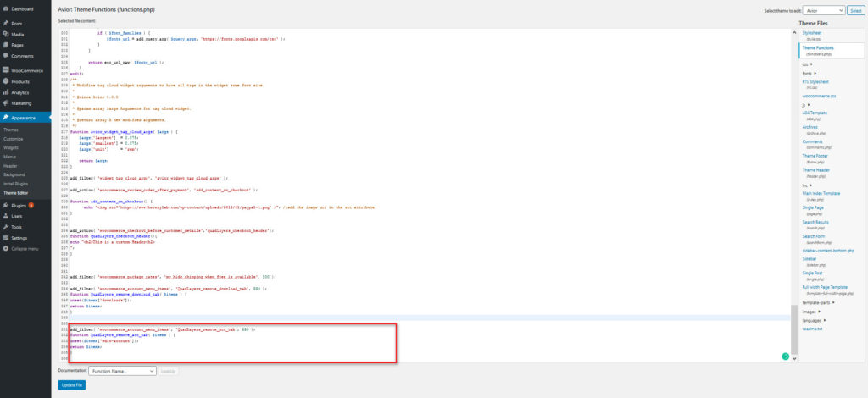Click the Plugins plug icon

pos(6,205)
